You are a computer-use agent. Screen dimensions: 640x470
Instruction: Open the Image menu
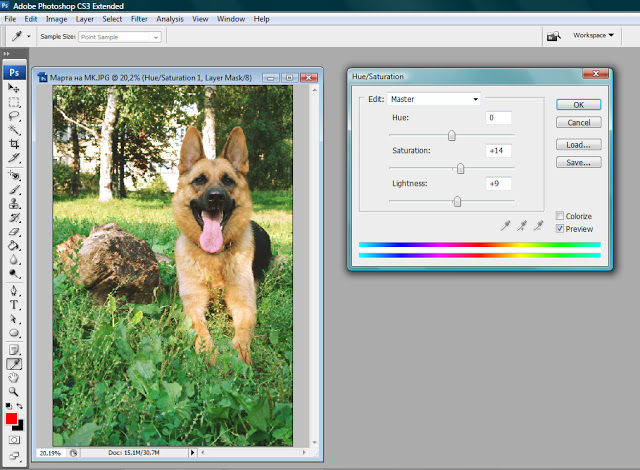coord(57,19)
